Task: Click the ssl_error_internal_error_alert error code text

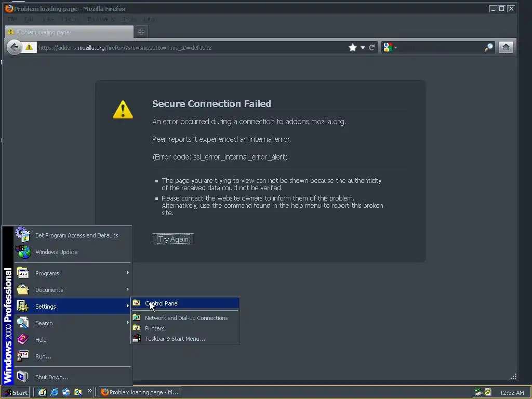Action: 240,157
